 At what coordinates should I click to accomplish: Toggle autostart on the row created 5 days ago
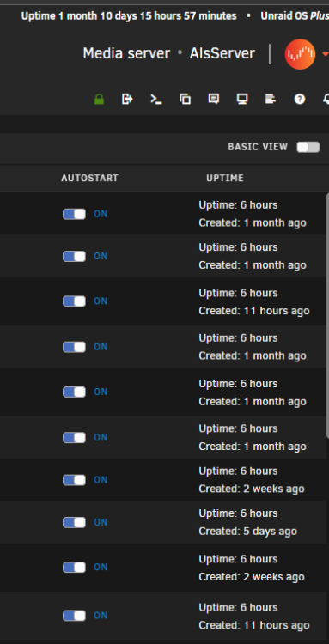click(x=75, y=522)
